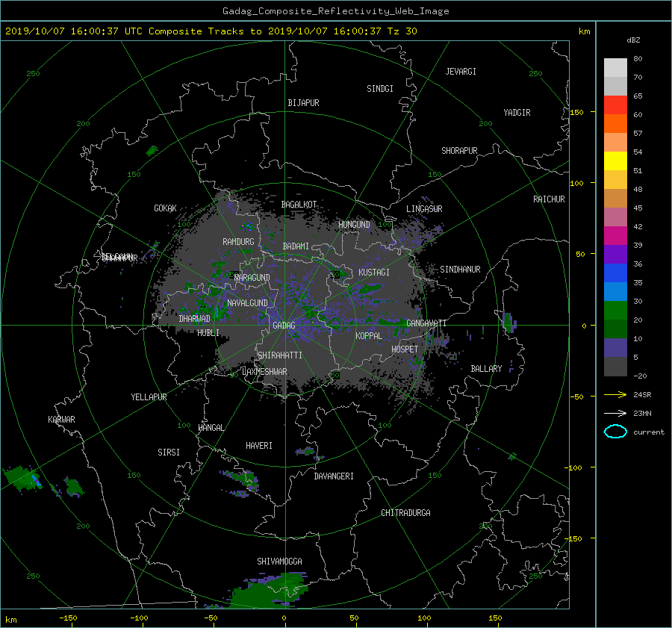Select the purple 39 dBZ color swatch

(615, 254)
